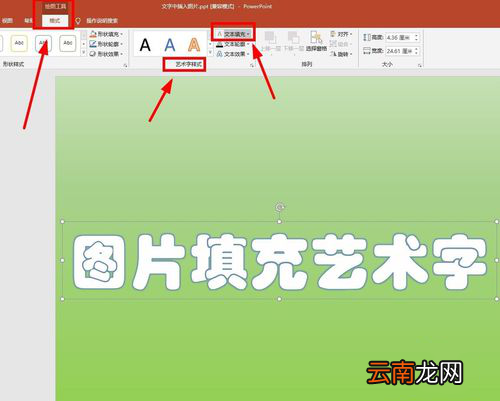Open the Text Outline (文本轮廓) dropdown
This screenshot has height=401, width=500.
[233, 44]
